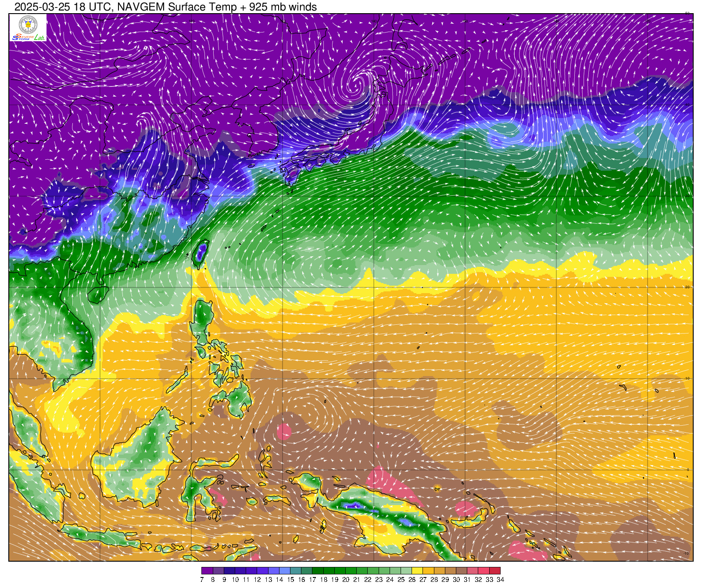Pick the red 33–34 degree legend swatch
Image resolution: width=702 pixels, height=588 pixels.
(x=494, y=571)
